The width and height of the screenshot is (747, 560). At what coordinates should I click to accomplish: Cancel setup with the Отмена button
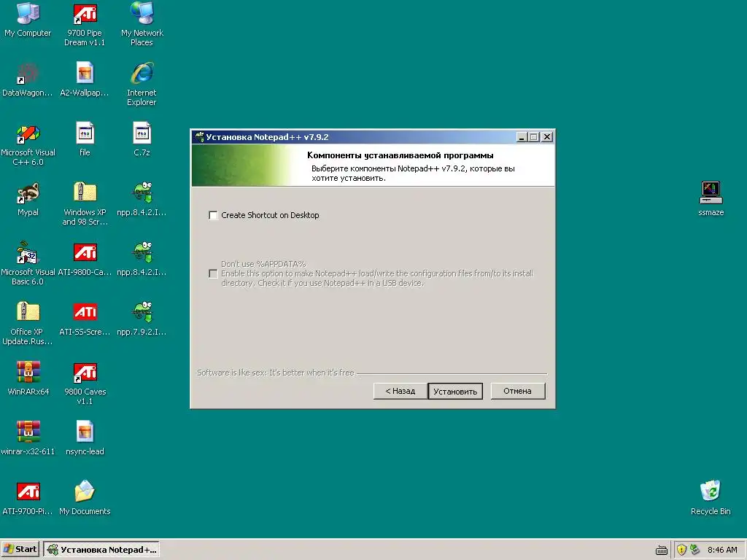click(x=517, y=391)
